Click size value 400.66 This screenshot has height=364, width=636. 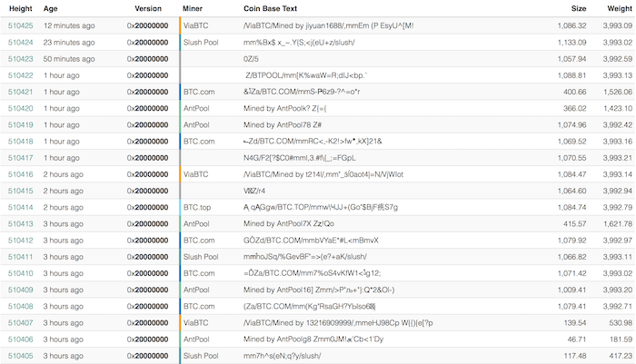(x=575, y=92)
